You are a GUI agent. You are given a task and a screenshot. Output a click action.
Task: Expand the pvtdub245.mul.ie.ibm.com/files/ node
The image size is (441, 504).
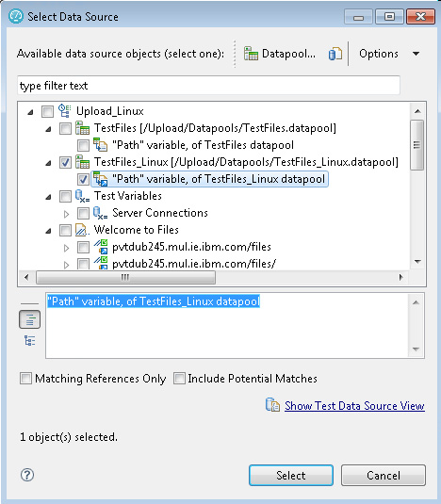(x=66, y=265)
